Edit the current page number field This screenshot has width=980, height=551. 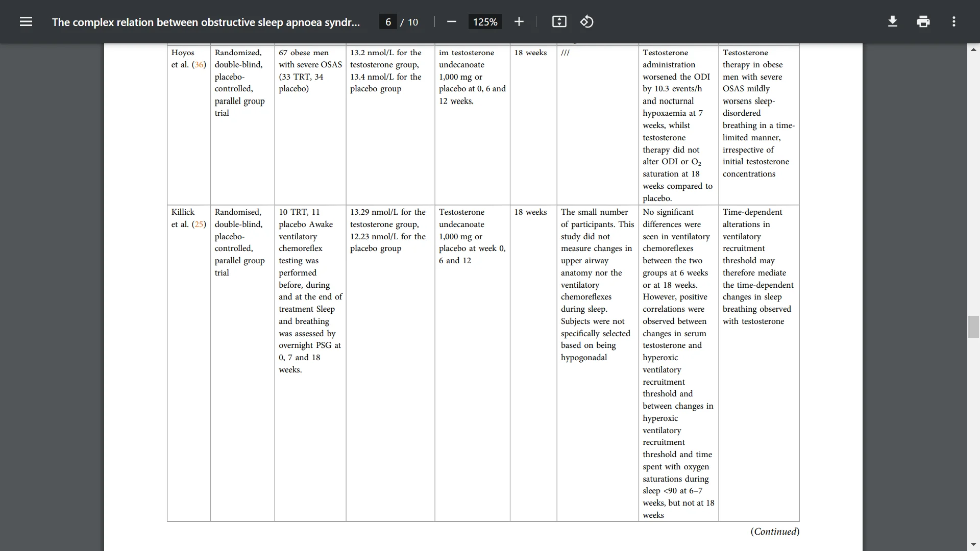388,22
